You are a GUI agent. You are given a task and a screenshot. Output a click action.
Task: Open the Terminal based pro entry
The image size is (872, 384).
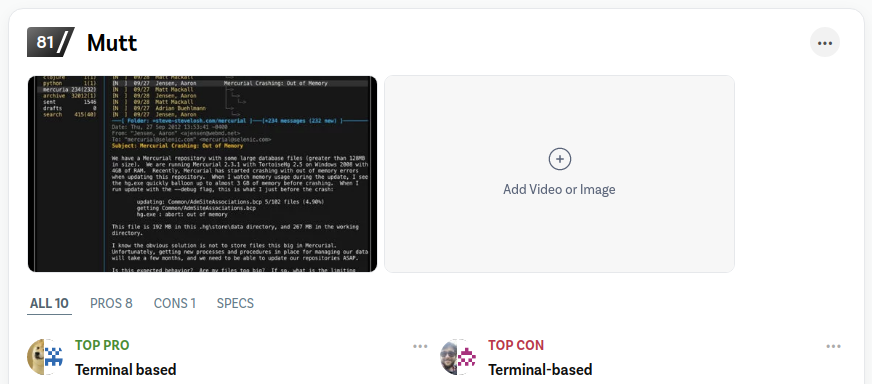(x=126, y=370)
